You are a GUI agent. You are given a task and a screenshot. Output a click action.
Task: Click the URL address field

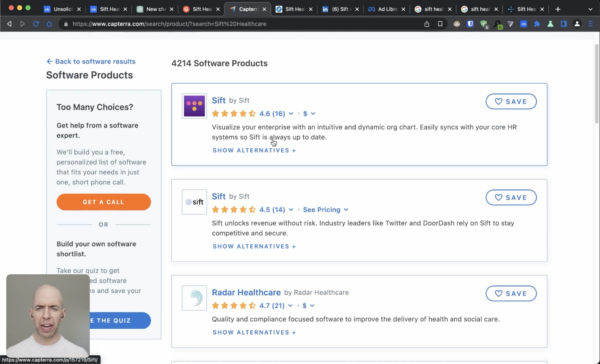pyautogui.click(x=210, y=24)
